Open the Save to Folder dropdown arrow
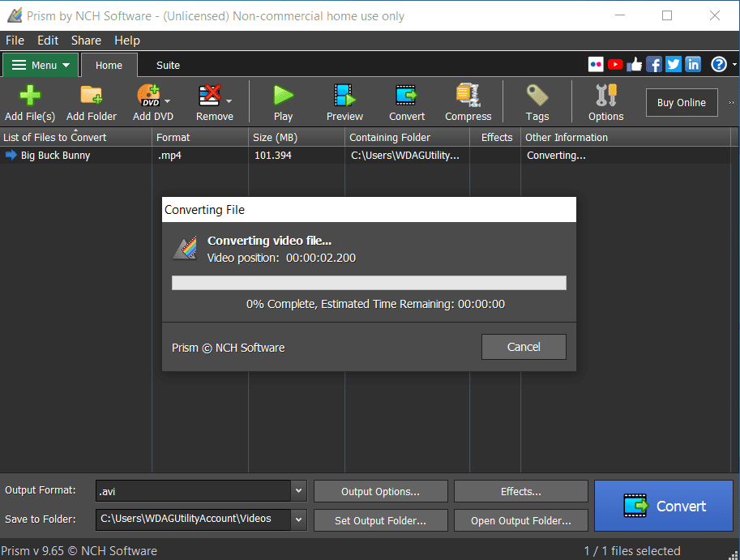The height and width of the screenshot is (560, 740). click(x=299, y=519)
